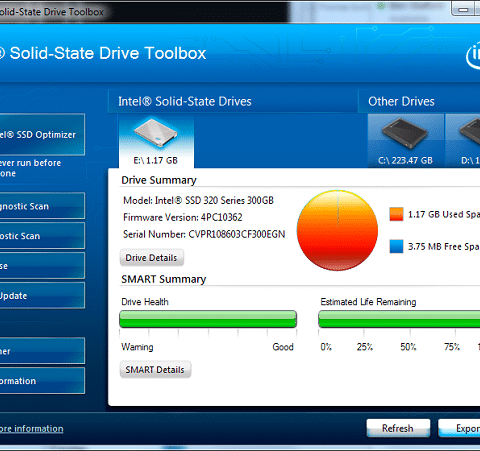Click the Export button
The image size is (480, 451).
click(459, 428)
